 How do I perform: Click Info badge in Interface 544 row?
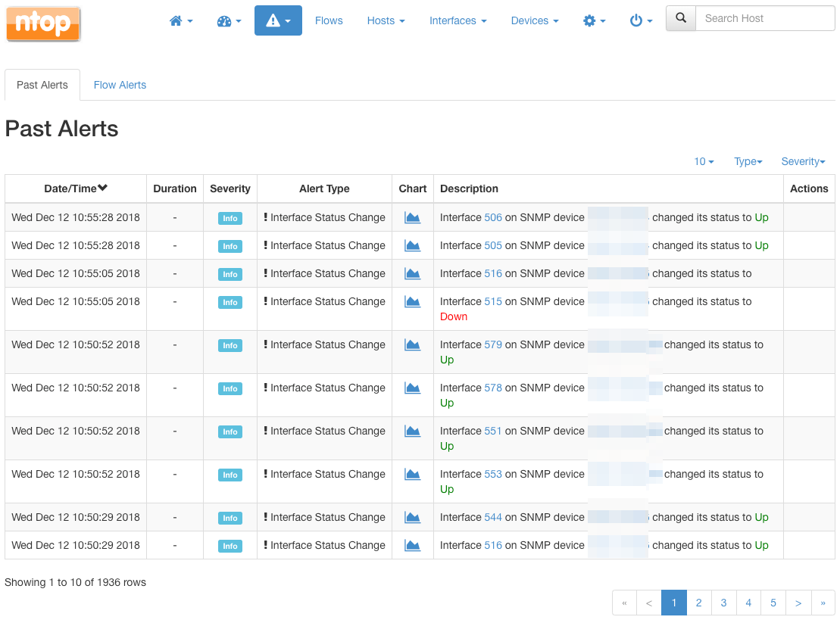click(230, 518)
